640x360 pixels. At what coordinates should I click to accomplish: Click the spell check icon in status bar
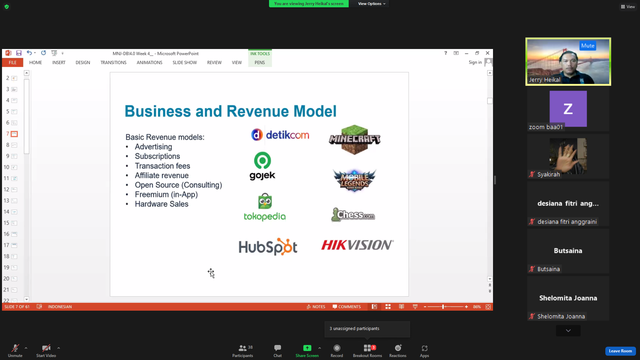click(x=39, y=307)
